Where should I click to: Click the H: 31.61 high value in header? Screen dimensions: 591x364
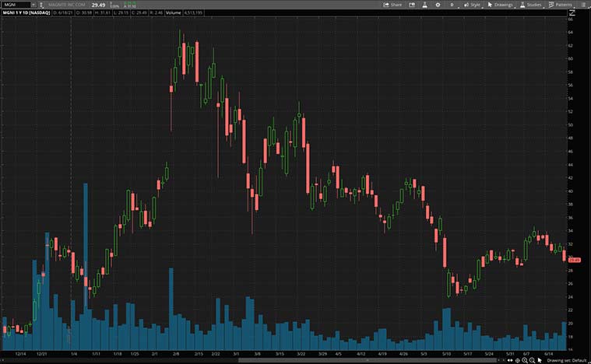[103, 12]
